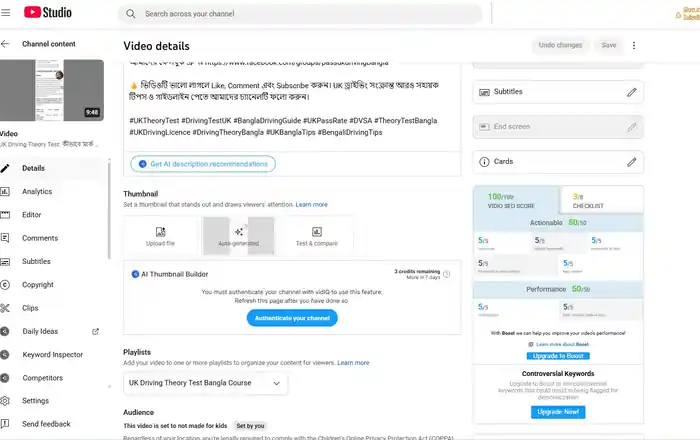Image resolution: width=700 pixels, height=440 pixels.
Task: Click the video preview thumbnail
Action: point(52,91)
